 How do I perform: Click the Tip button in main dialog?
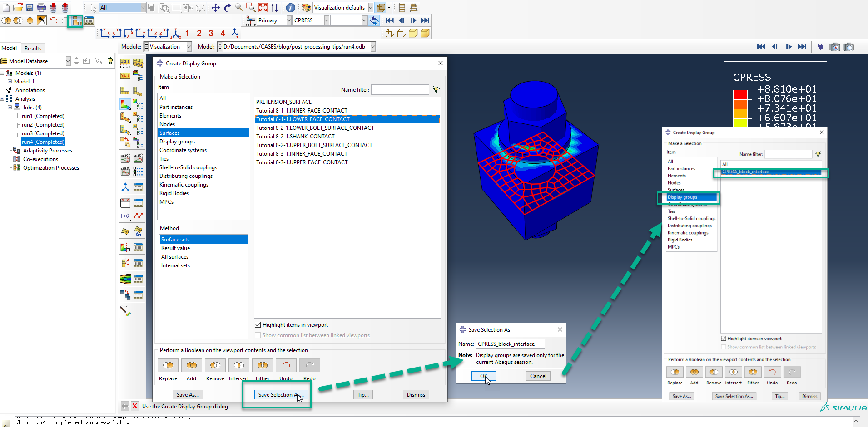(x=363, y=395)
